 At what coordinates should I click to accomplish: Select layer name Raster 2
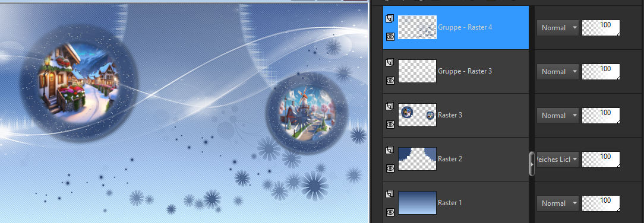(x=450, y=159)
